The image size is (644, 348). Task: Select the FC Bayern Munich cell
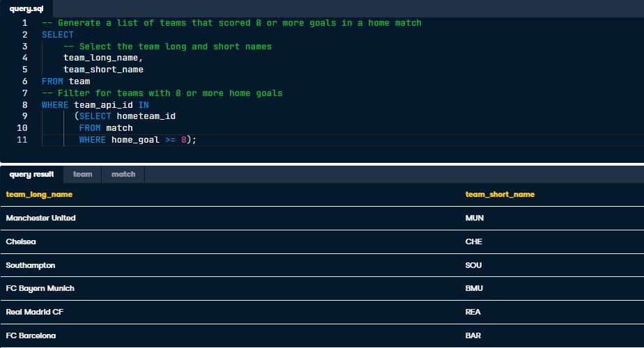pos(40,289)
